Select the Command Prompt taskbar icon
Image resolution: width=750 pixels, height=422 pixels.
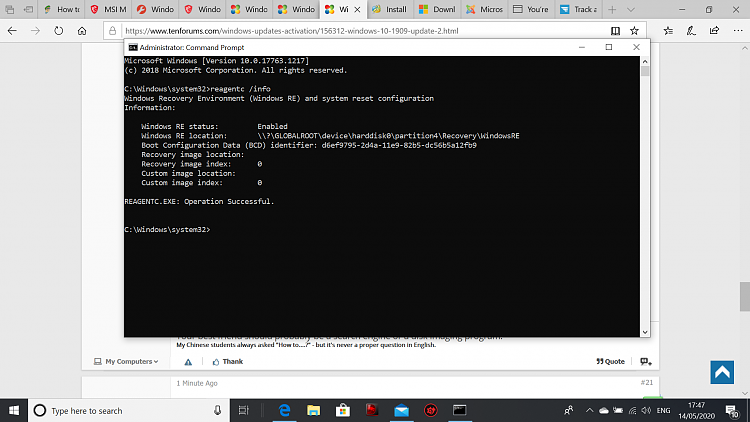tap(460, 411)
